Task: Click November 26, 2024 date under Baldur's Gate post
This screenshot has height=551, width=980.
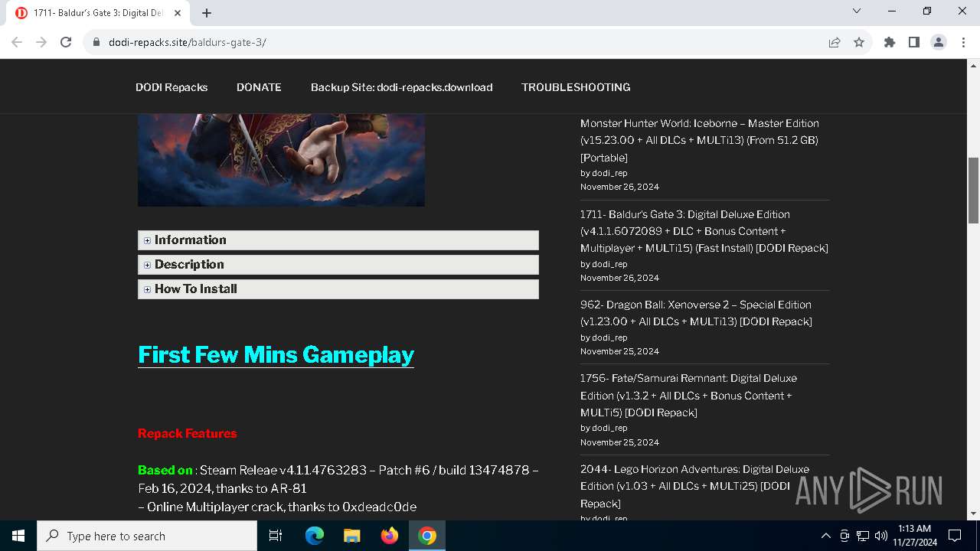Action: click(619, 278)
